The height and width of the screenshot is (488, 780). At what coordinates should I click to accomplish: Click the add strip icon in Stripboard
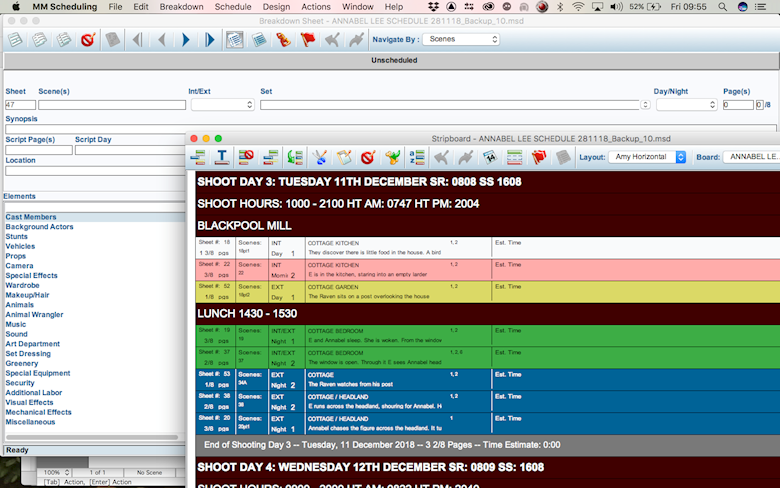point(198,157)
